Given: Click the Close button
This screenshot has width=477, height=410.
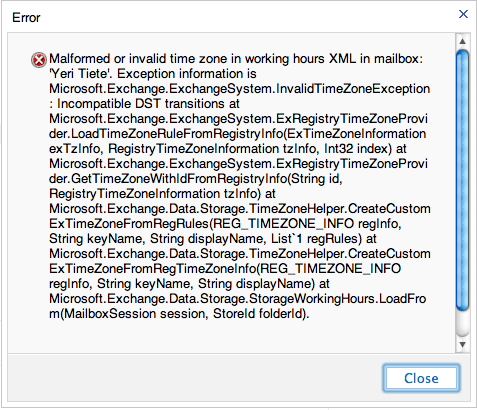Looking at the screenshot, I should pyautogui.click(x=421, y=378).
